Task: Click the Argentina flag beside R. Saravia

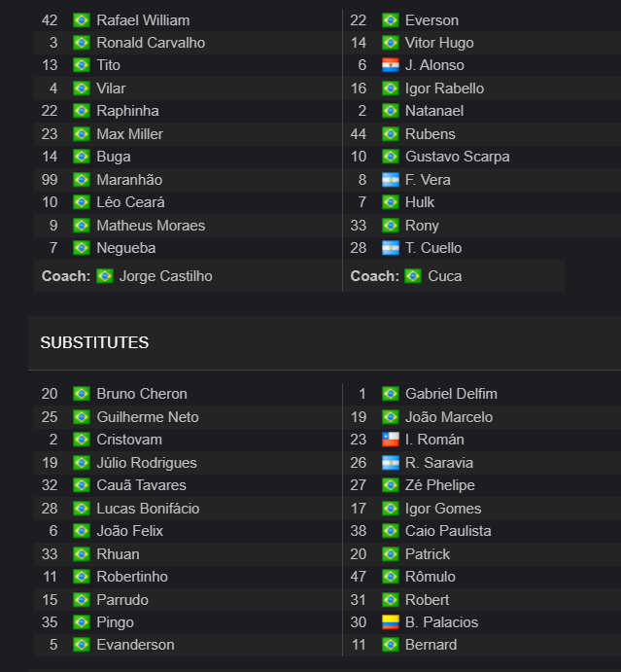Action: pyautogui.click(x=390, y=463)
